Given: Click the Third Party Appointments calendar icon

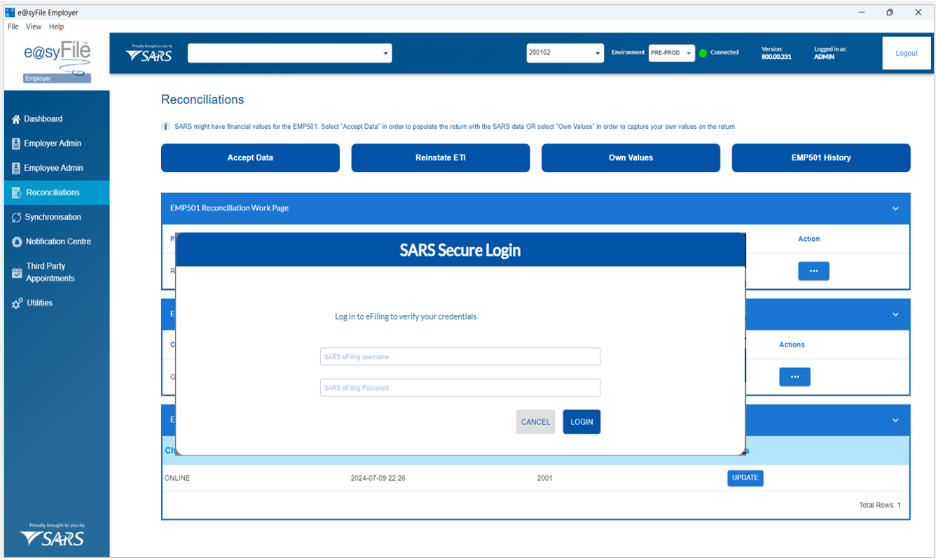Looking at the screenshot, I should pyautogui.click(x=17, y=272).
